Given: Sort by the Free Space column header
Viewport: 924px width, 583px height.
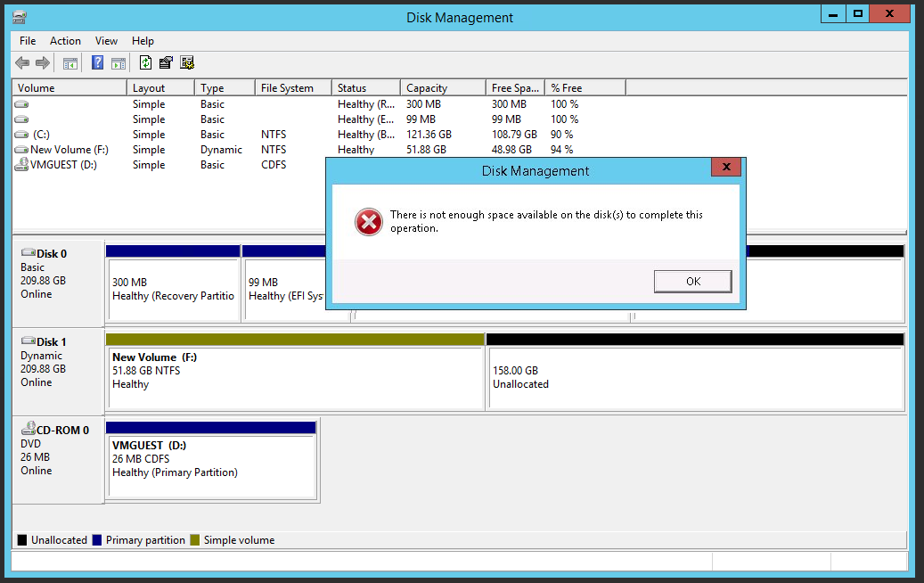Looking at the screenshot, I should click(x=515, y=88).
